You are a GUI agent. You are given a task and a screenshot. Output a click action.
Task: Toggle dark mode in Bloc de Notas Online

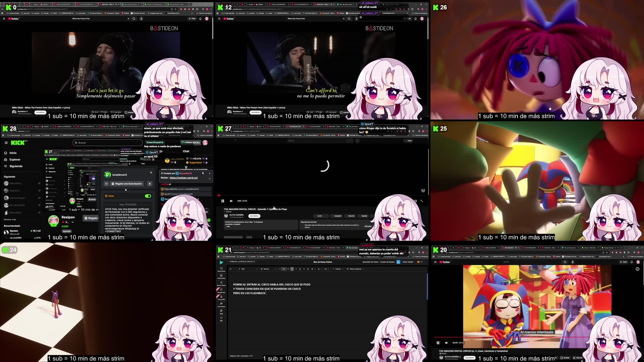pos(398,262)
